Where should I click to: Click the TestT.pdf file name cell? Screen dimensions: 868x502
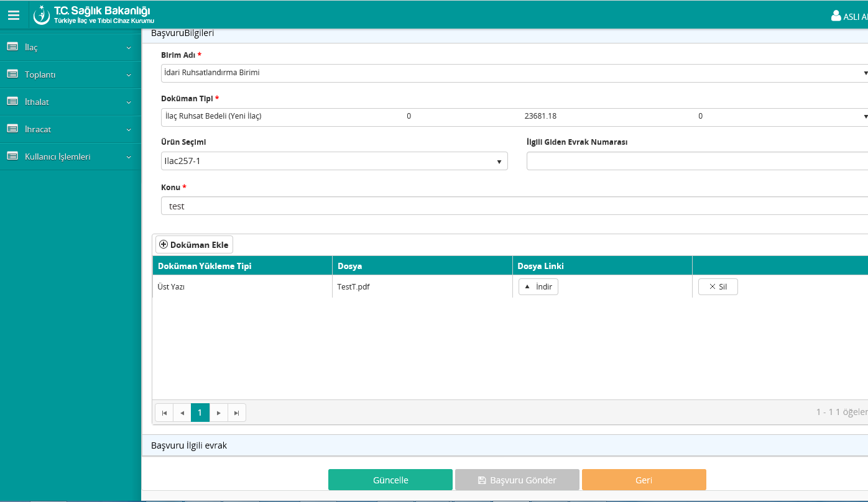(422, 286)
